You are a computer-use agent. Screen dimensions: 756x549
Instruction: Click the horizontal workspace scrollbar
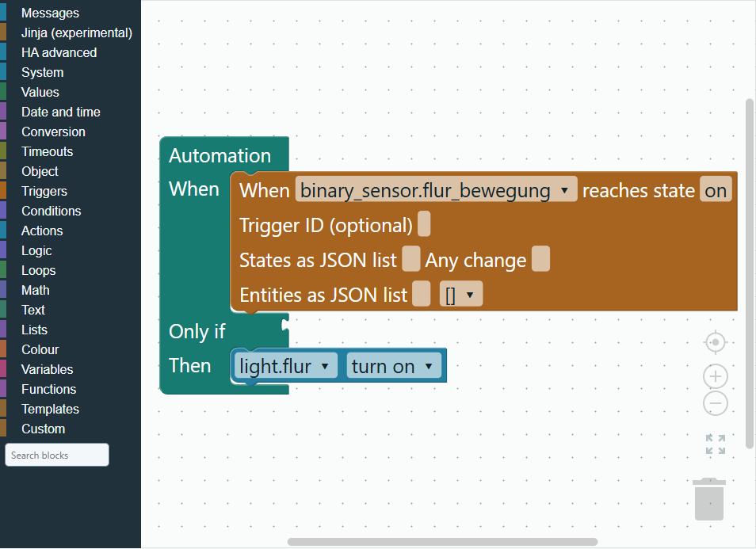click(442, 542)
